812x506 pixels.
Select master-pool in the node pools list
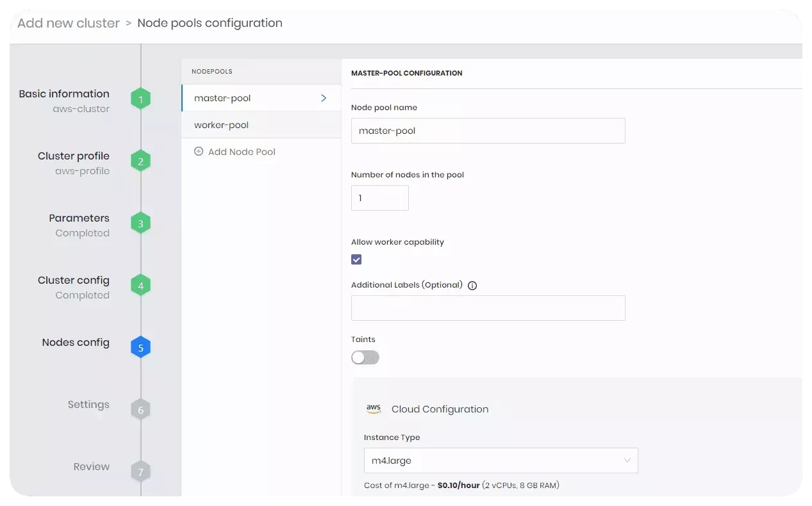[261, 98]
